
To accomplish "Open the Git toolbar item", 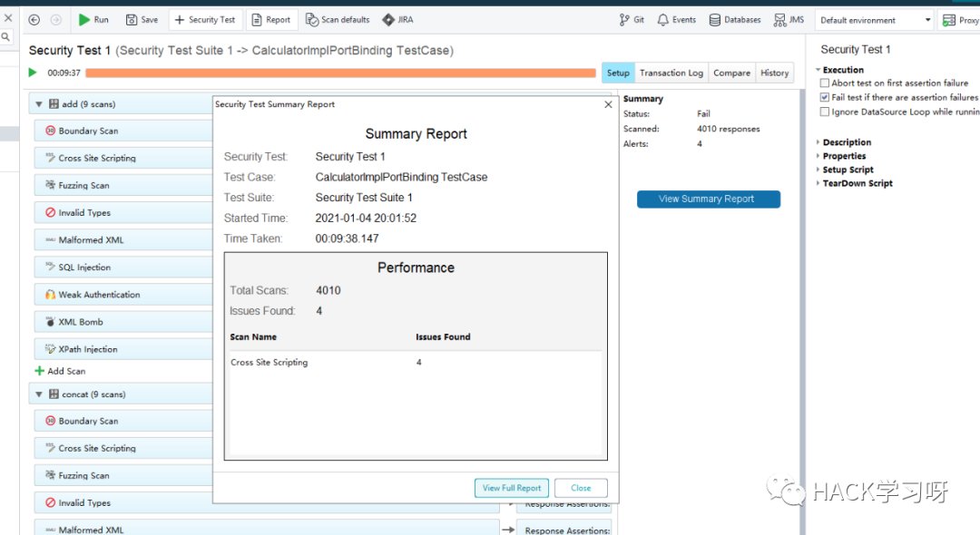I will click(632, 20).
